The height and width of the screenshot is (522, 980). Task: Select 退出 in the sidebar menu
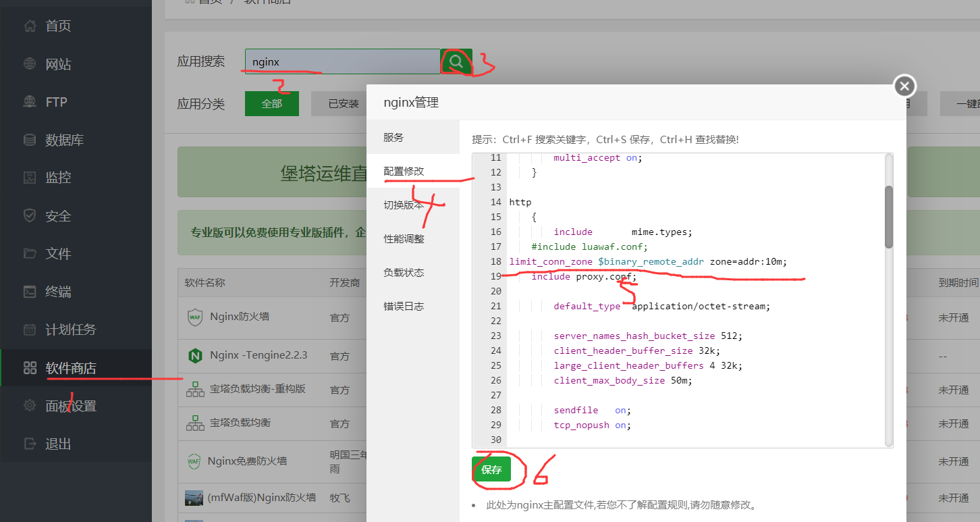pos(58,444)
